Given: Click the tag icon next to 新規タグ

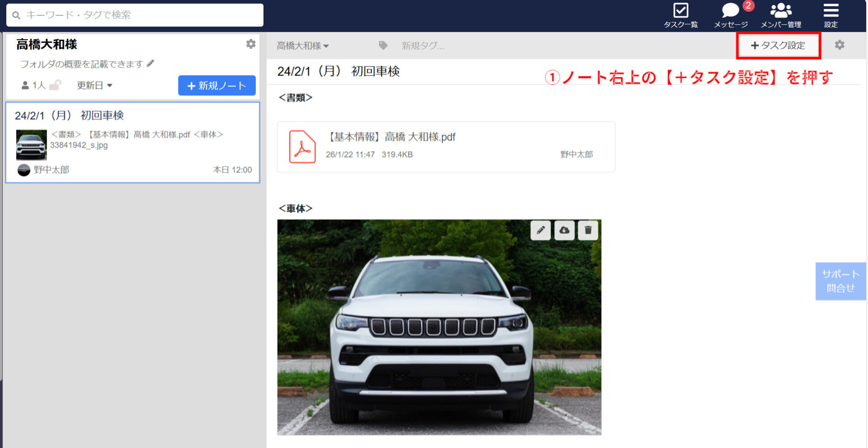Looking at the screenshot, I should tap(383, 45).
